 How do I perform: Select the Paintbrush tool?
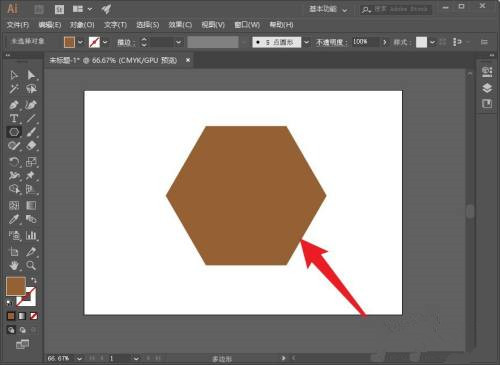coord(31,132)
